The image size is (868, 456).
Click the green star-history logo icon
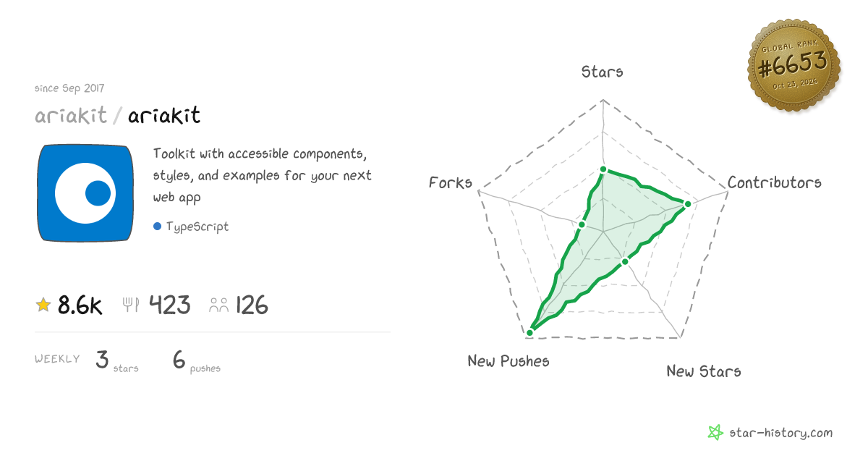tap(715, 433)
